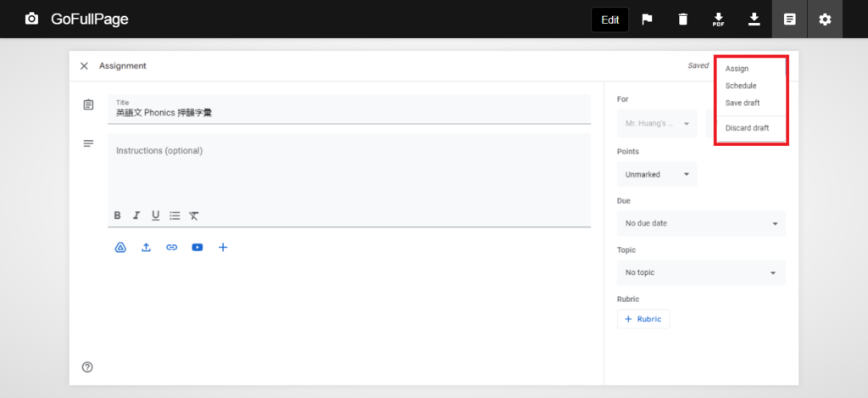Attach a YouTube video
Viewport: 868px width, 398px height.
(x=198, y=248)
